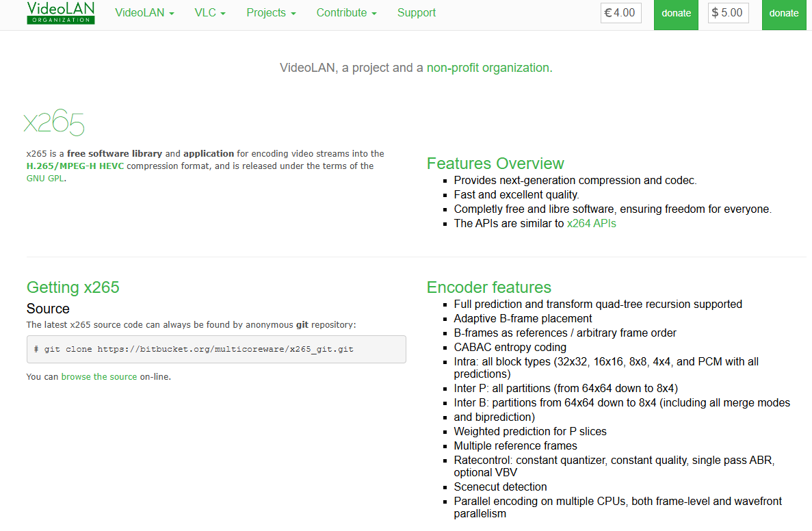
Task: Click the VideoLAN Organization logo
Action: pos(61,12)
